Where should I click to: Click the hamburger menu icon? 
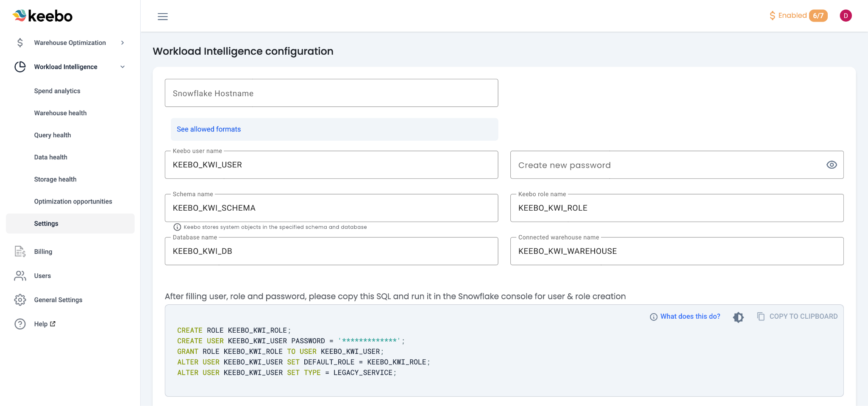click(x=163, y=17)
